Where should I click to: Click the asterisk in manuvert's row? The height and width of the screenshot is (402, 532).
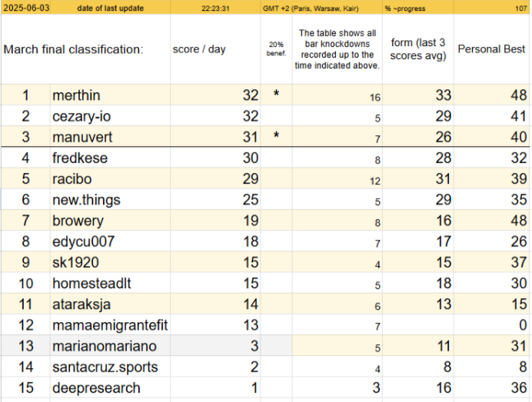tap(276, 136)
